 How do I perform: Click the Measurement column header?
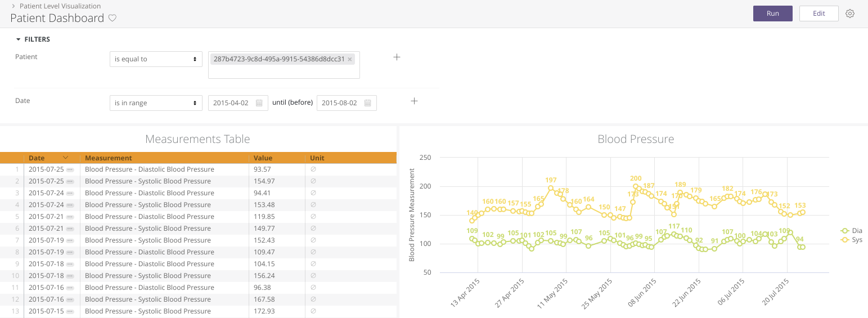[x=109, y=158]
